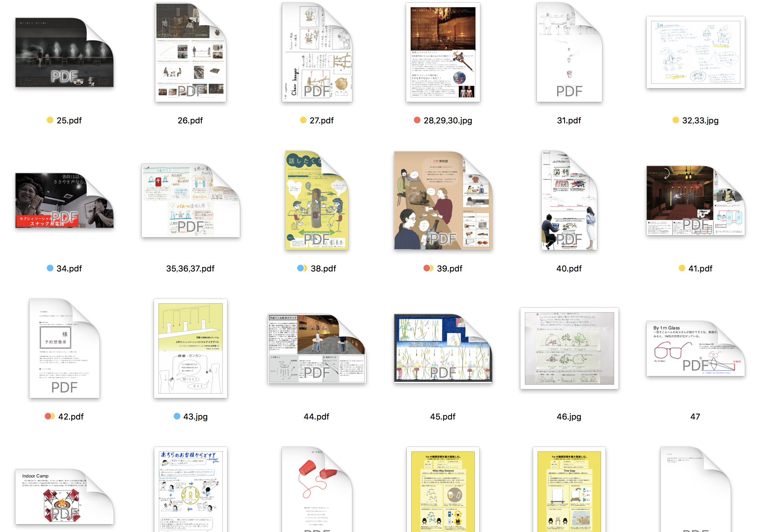This screenshot has height=532, width=776.
Task: Open the 45.pdf Dancing Light file
Action: pos(443,348)
